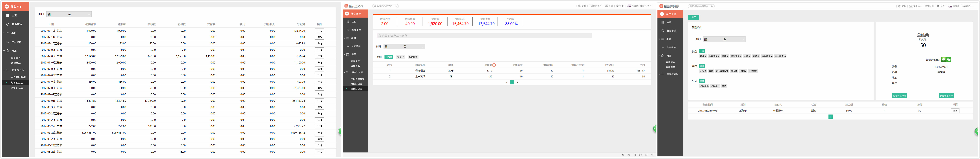Click the 设置 gear icon in middle panel header
980x159 pixels.
tap(617, 6)
